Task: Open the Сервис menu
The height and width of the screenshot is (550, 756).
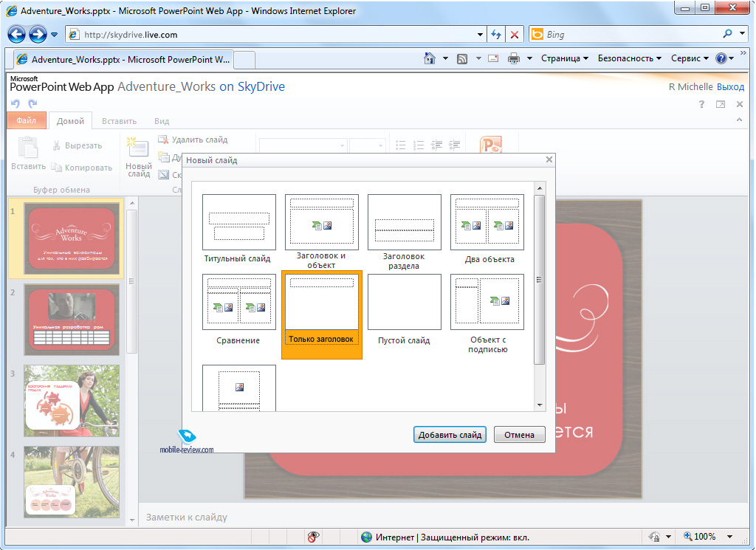Action: click(x=690, y=58)
